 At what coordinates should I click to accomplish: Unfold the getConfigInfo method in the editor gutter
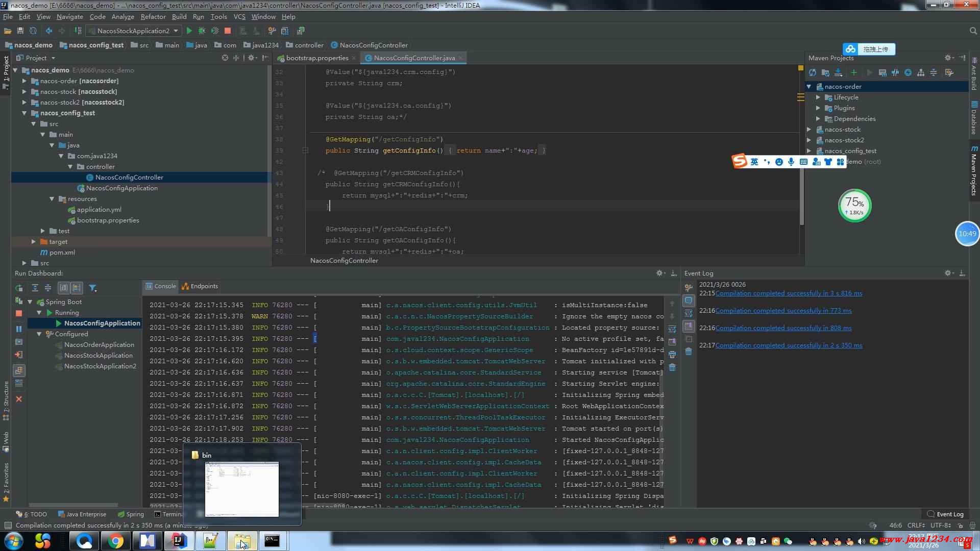point(305,151)
